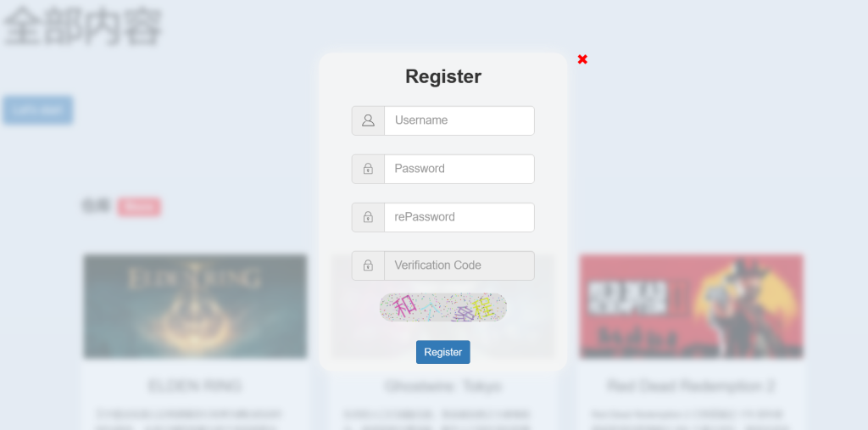Viewport: 868px width, 430px height.
Task: Select the rePassword input field
Action: coord(459,217)
